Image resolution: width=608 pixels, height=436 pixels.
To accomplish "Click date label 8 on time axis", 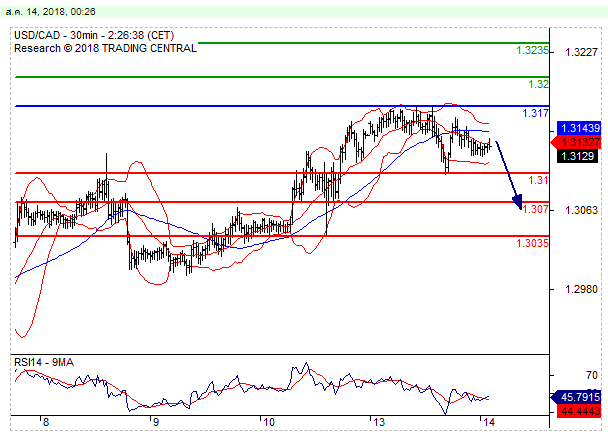I will coord(46,422).
